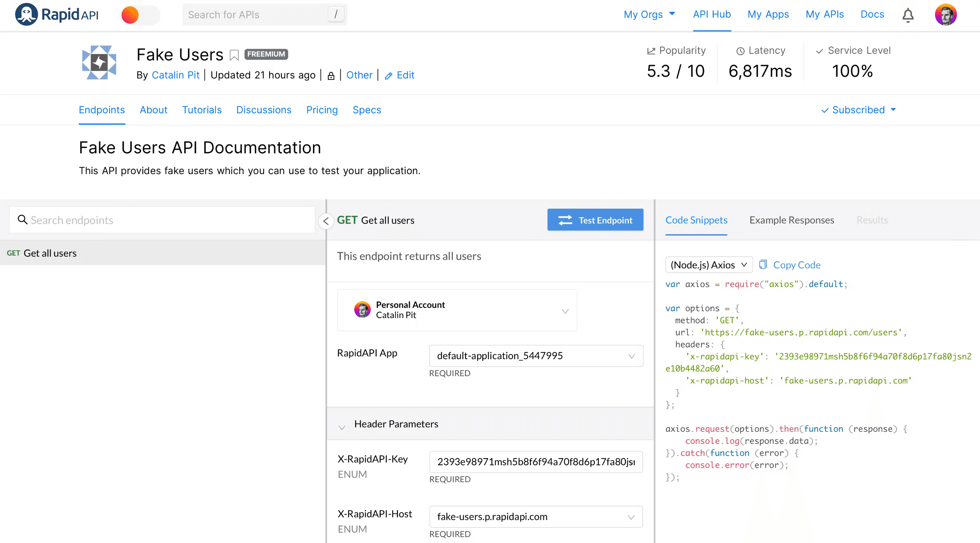Click the Fake Users API logo
Screen dimensions: 980x543
point(99,62)
